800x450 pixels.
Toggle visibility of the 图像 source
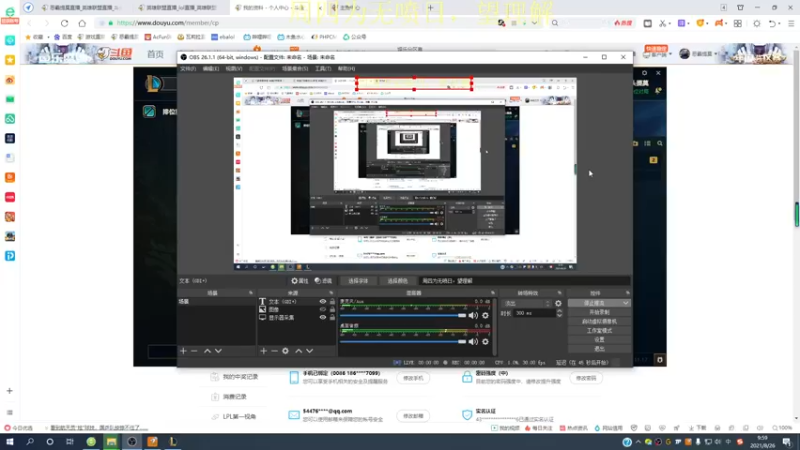point(322,309)
